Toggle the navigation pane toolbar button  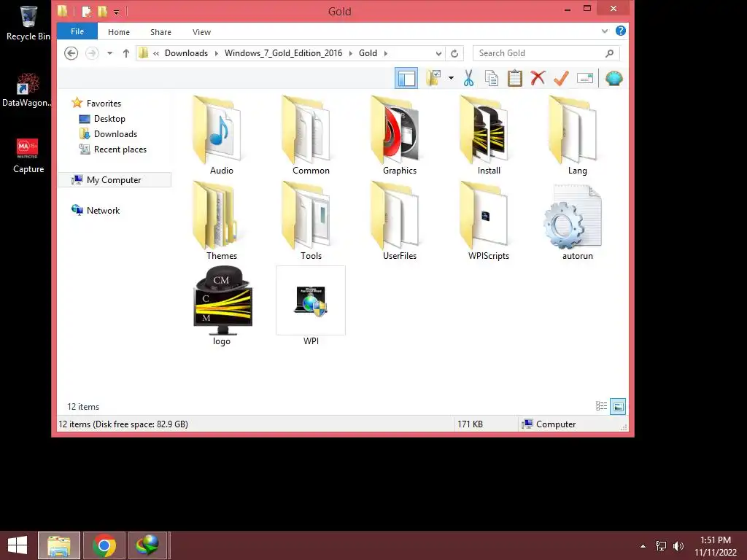tap(406, 78)
